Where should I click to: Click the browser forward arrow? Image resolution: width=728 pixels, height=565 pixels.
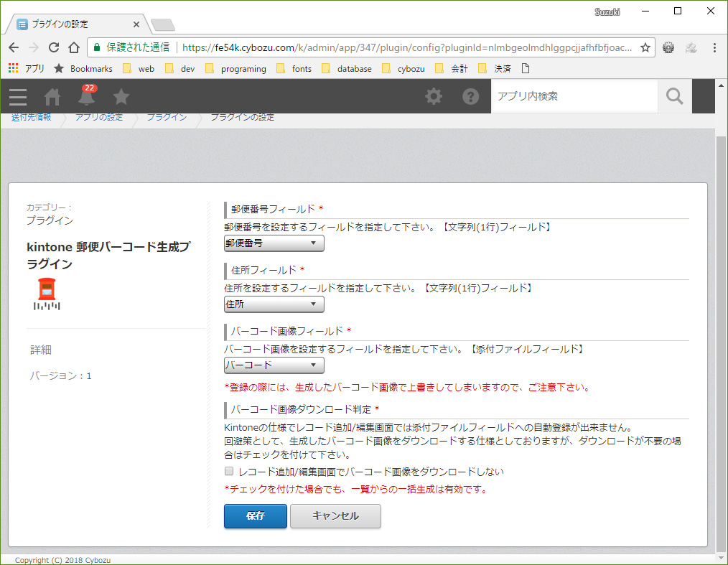click(34, 47)
